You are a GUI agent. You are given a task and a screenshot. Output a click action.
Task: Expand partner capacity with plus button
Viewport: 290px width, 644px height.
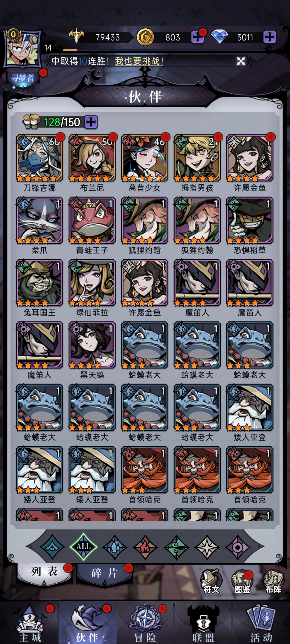tap(91, 122)
